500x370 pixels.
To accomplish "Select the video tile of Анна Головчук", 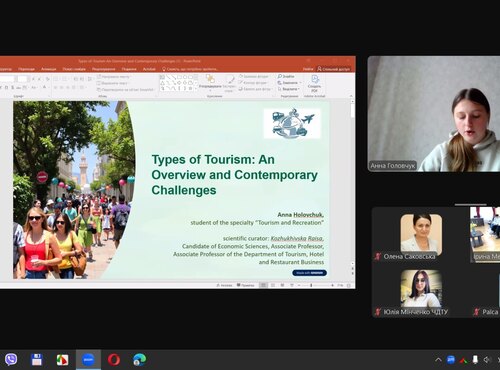I will (x=434, y=114).
